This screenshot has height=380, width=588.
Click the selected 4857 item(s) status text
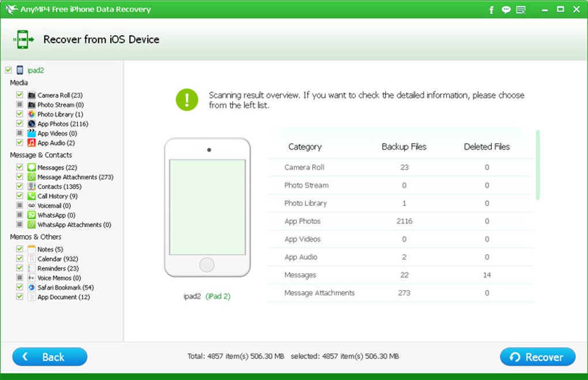click(x=345, y=356)
